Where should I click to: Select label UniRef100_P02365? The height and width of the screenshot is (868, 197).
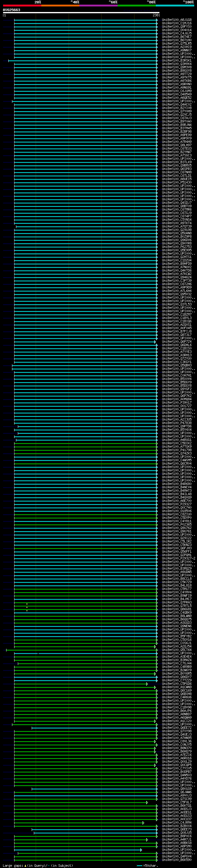click(x=177, y=524)
